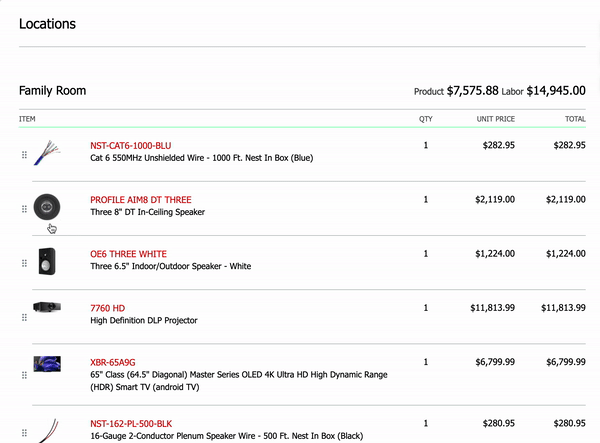
Task: Open the NST-162-PL-500-BLK link
Action: coord(131,424)
